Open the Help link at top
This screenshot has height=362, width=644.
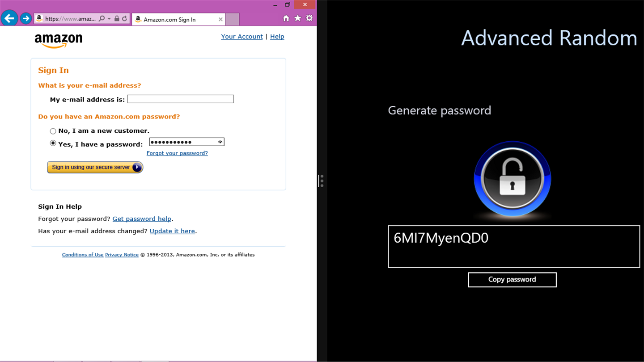point(277,37)
